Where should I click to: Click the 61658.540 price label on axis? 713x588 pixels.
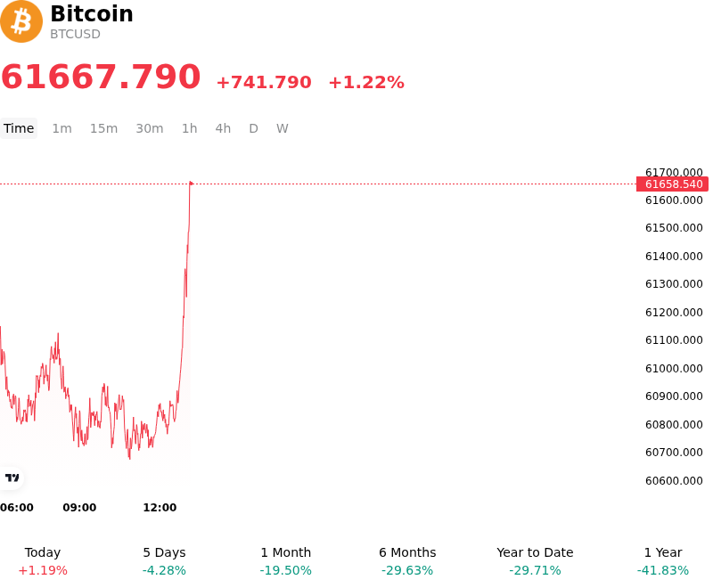672,184
